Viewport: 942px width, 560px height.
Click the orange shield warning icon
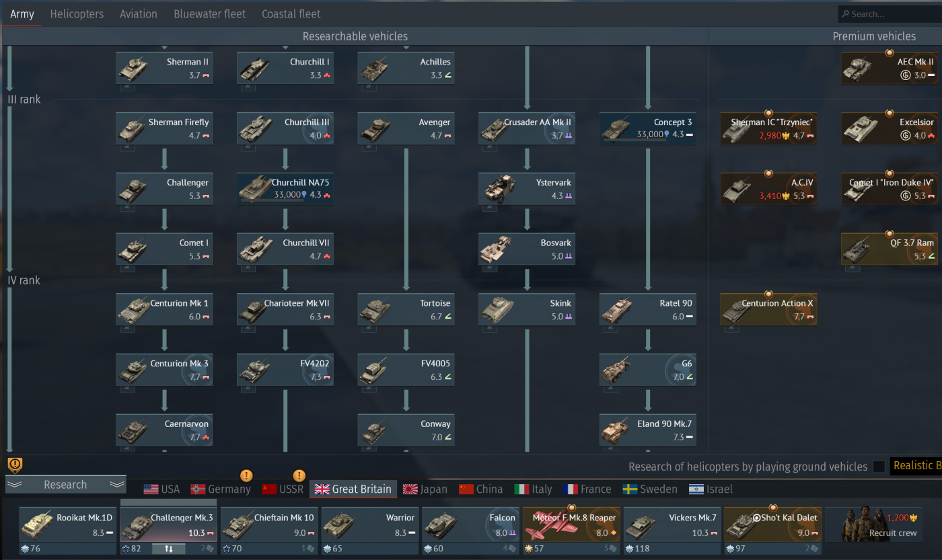[15, 465]
